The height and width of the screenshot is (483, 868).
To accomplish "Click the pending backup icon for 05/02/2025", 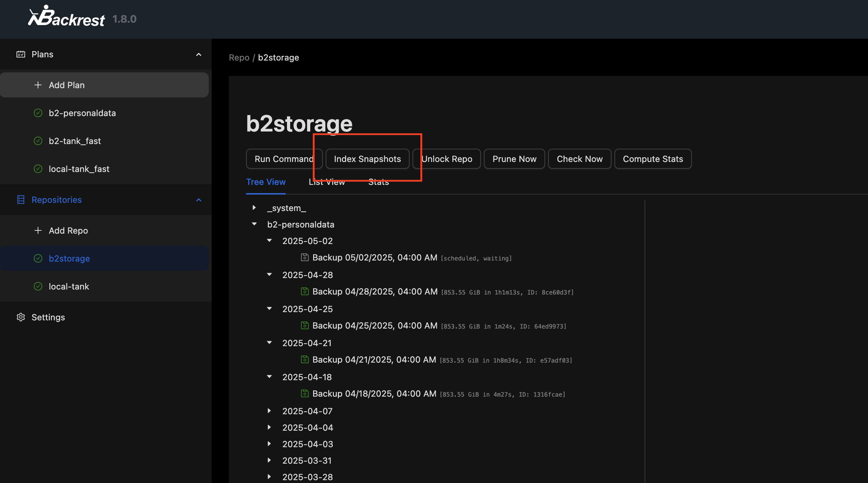I will pyautogui.click(x=305, y=257).
